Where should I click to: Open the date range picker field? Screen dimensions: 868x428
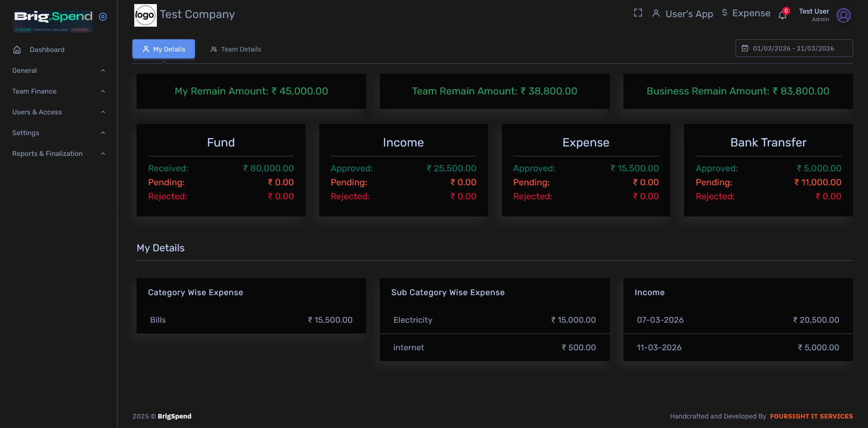[x=794, y=48]
